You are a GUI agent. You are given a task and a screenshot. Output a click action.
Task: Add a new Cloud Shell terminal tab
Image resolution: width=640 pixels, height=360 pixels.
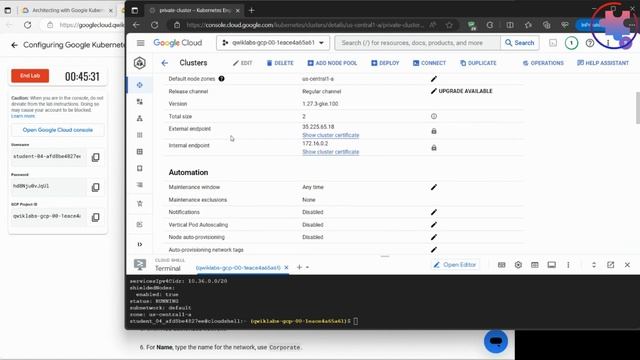pos(299,267)
